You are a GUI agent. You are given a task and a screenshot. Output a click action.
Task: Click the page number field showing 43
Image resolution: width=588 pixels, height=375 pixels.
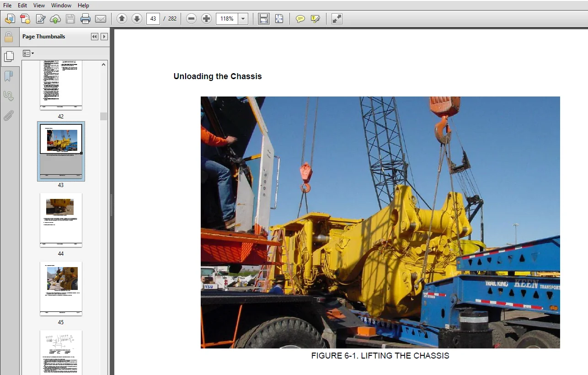click(153, 19)
